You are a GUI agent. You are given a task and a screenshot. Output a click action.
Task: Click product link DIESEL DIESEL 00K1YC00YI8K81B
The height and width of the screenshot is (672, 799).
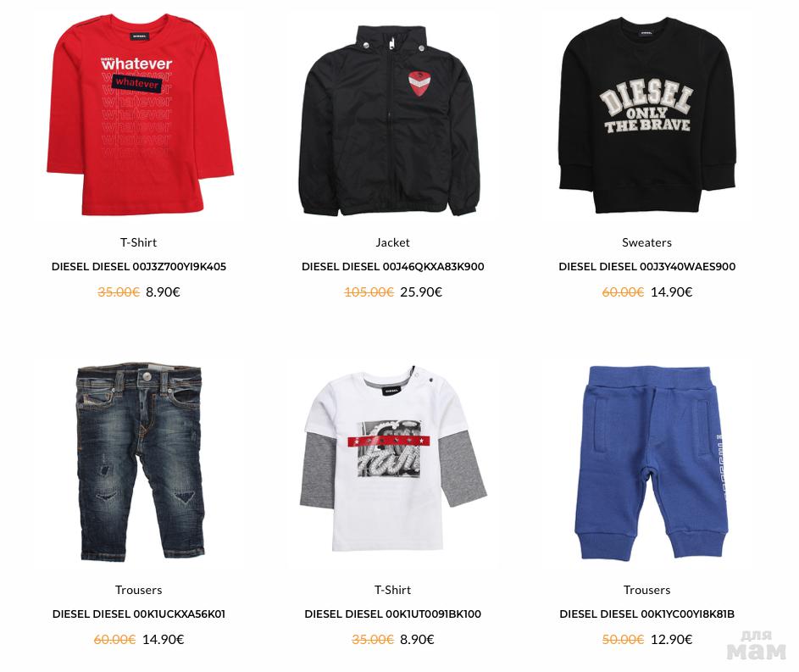[x=647, y=614]
